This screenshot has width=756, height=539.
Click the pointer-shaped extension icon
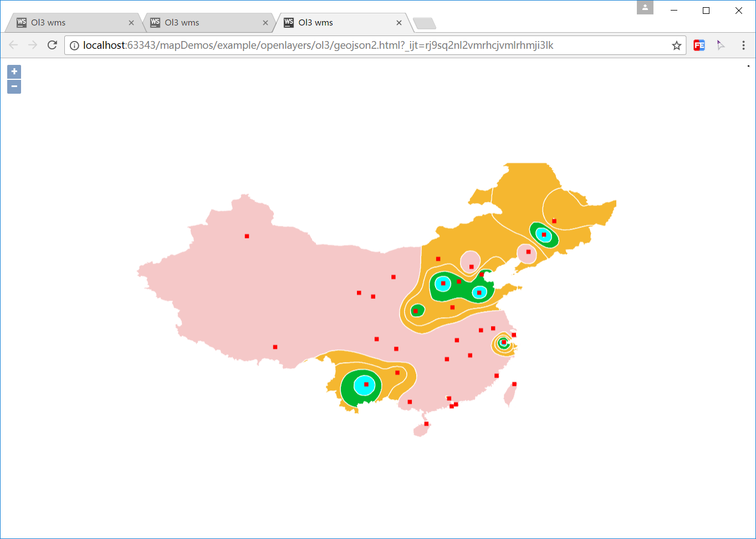(x=721, y=45)
